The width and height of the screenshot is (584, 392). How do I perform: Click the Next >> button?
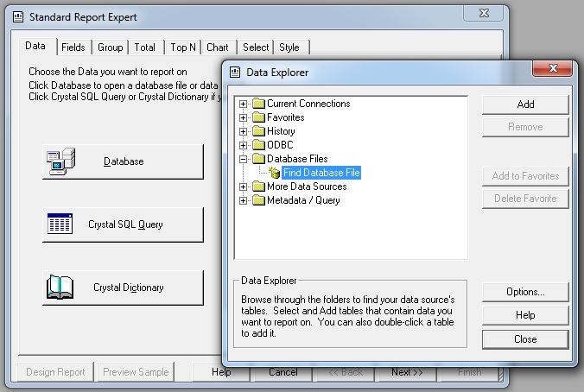(407, 372)
